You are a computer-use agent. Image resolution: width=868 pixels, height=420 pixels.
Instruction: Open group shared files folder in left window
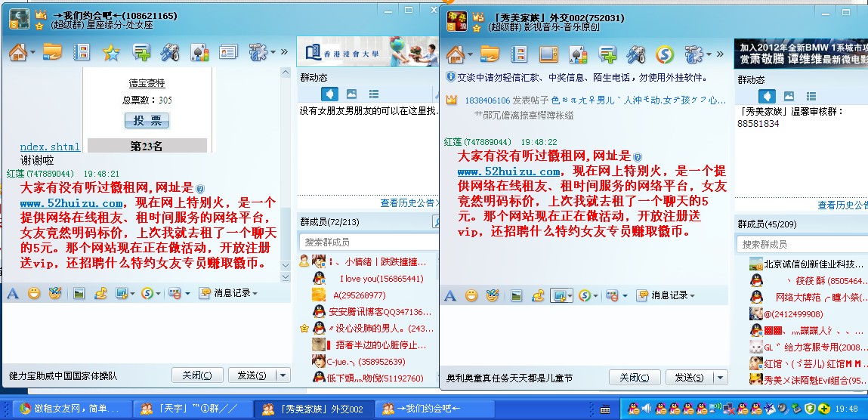pyautogui.click(x=52, y=52)
